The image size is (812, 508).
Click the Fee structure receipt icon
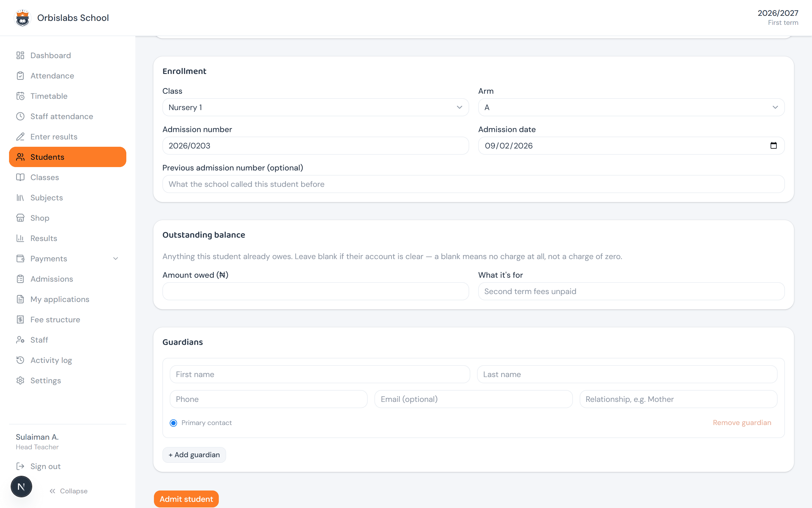[20, 319]
